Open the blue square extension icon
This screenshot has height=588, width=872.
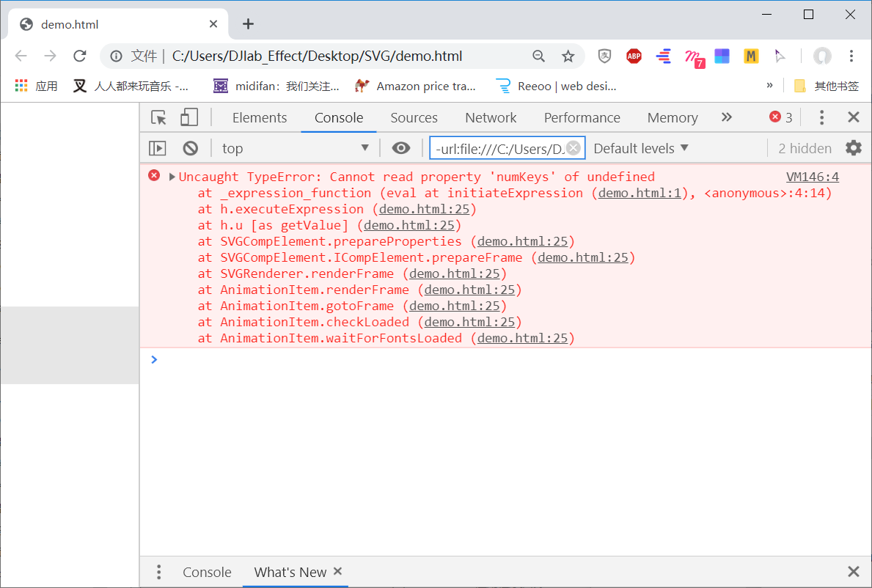tap(722, 56)
